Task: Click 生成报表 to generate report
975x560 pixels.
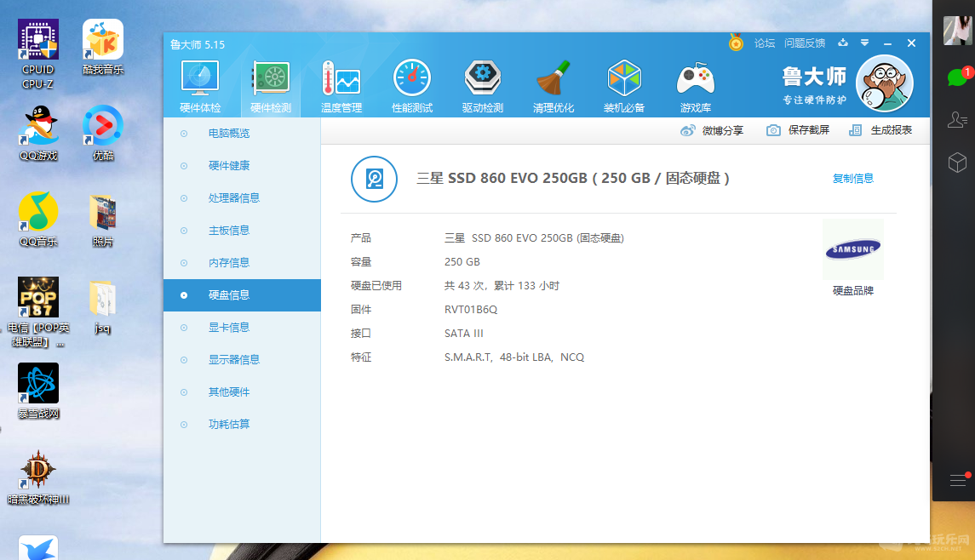Action: click(880, 130)
